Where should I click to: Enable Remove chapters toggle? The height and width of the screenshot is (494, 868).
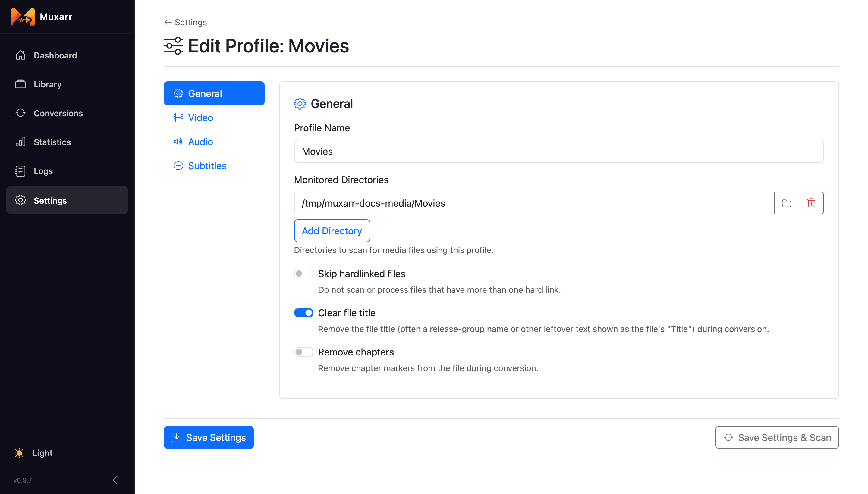pyautogui.click(x=303, y=352)
